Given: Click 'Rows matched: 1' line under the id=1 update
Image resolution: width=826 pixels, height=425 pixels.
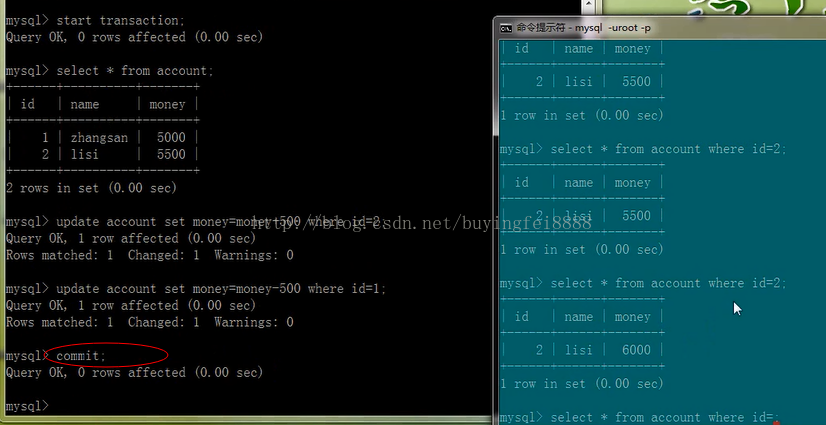Looking at the screenshot, I should click(150, 322).
